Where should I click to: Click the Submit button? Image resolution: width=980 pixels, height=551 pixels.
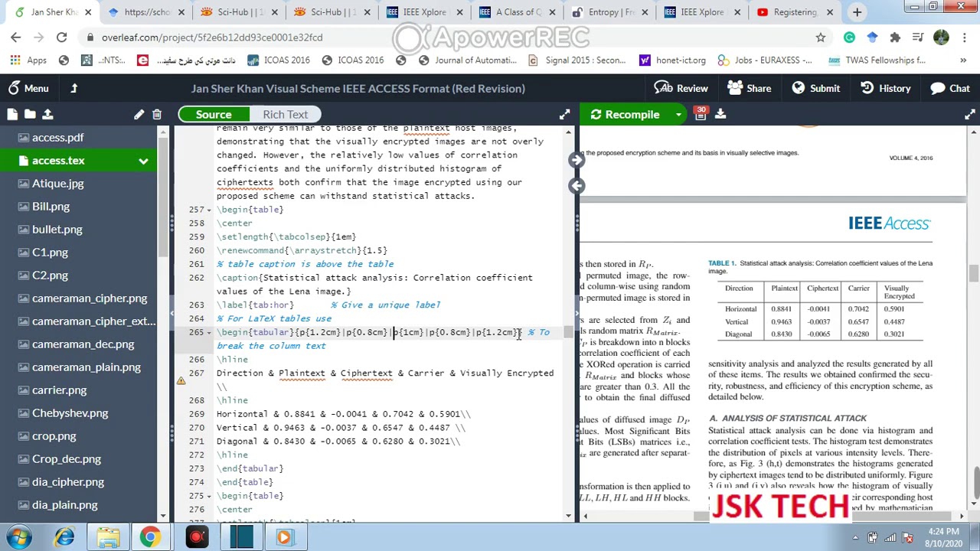[x=815, y=88]
